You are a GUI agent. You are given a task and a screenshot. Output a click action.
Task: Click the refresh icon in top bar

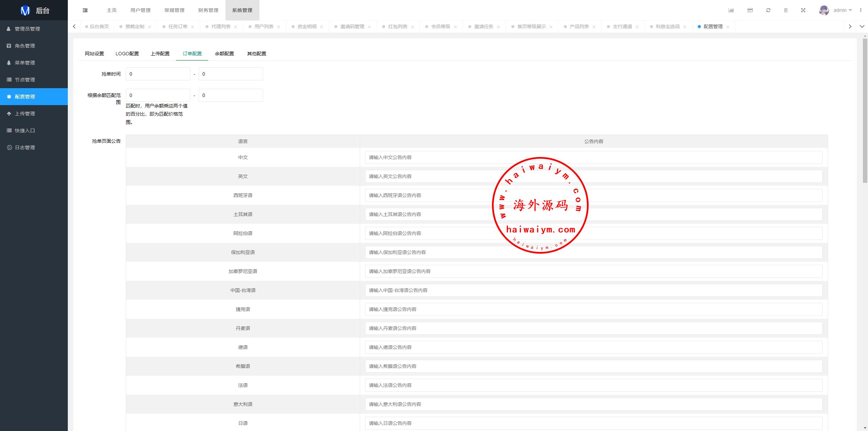coord(768,10)
